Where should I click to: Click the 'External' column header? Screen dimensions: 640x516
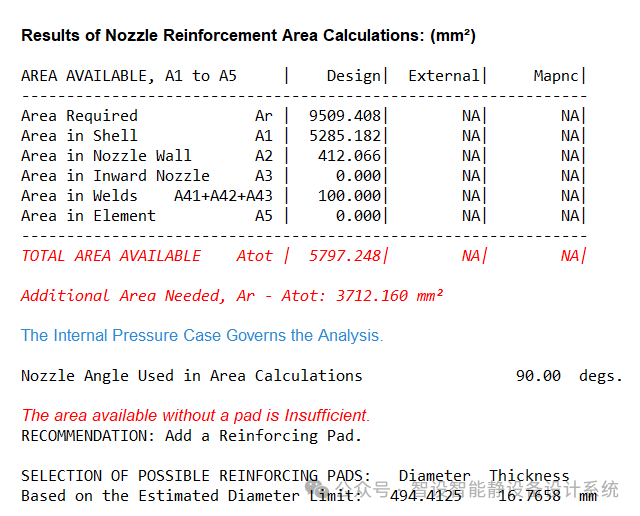pos(444,76)
